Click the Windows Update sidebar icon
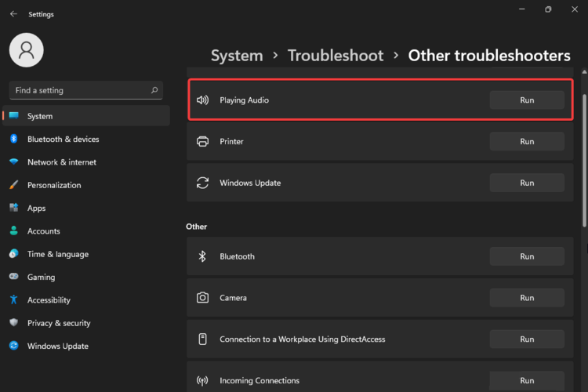 (14, 346)
